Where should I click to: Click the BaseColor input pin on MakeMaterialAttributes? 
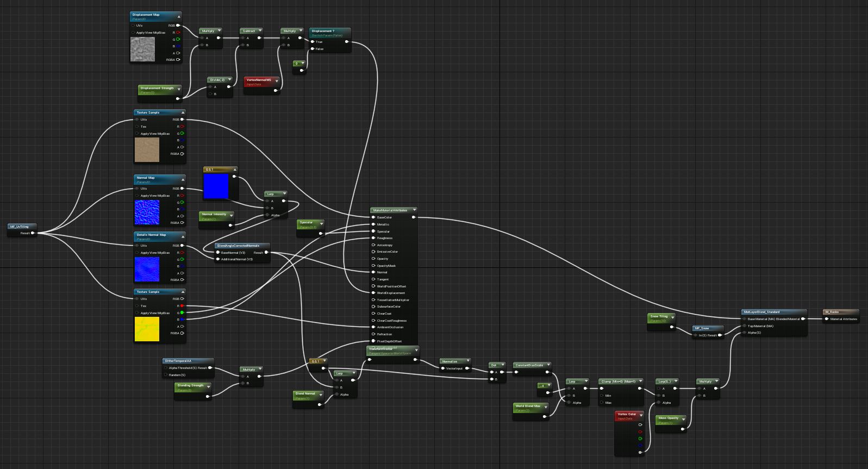(373, 217)
